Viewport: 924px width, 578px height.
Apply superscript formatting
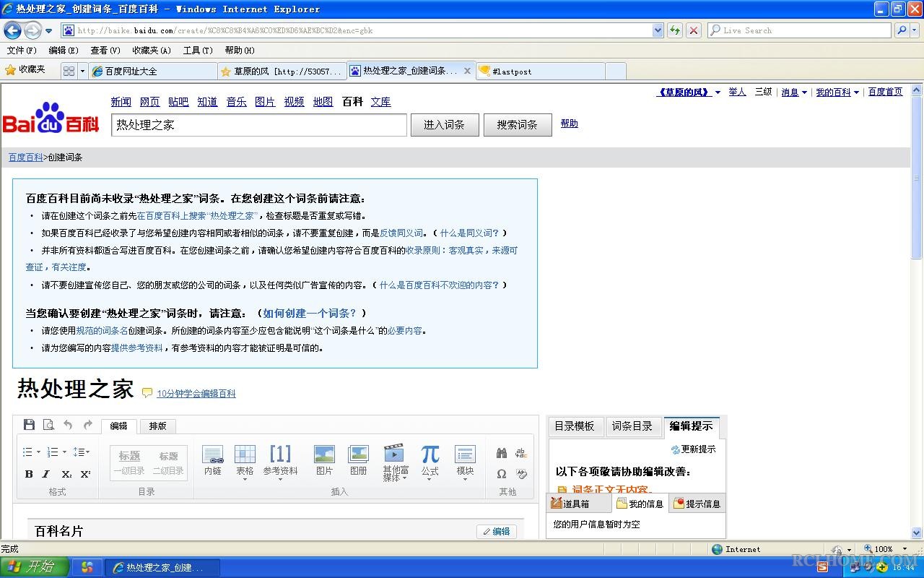coord(85,474)
